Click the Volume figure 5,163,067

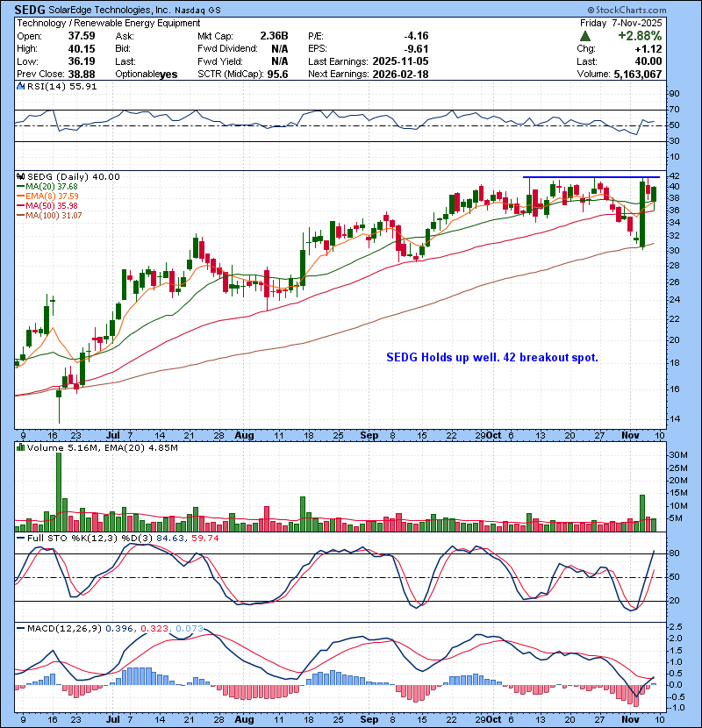coord(637,74)
